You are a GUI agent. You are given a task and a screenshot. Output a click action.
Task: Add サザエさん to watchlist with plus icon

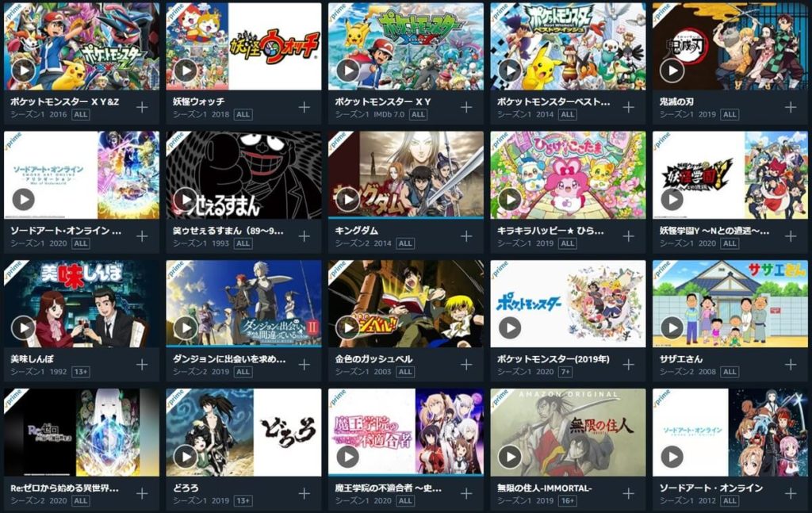coord(791,365)
